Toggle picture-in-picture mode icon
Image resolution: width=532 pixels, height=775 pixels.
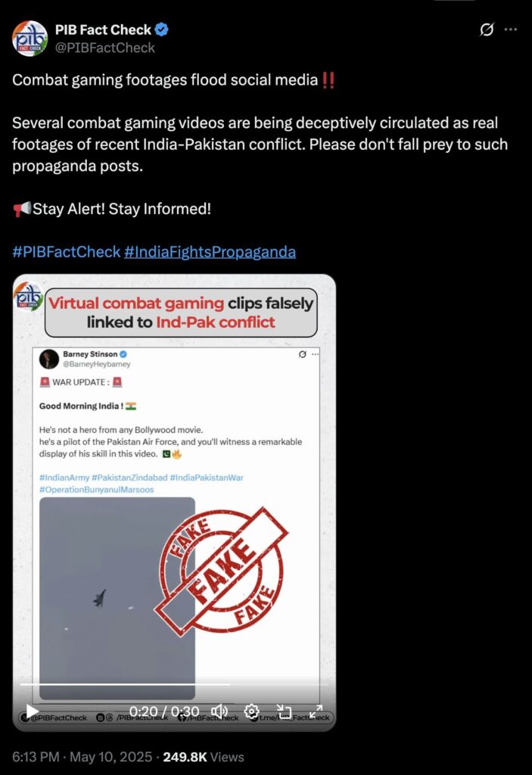(x=284, y=711)
